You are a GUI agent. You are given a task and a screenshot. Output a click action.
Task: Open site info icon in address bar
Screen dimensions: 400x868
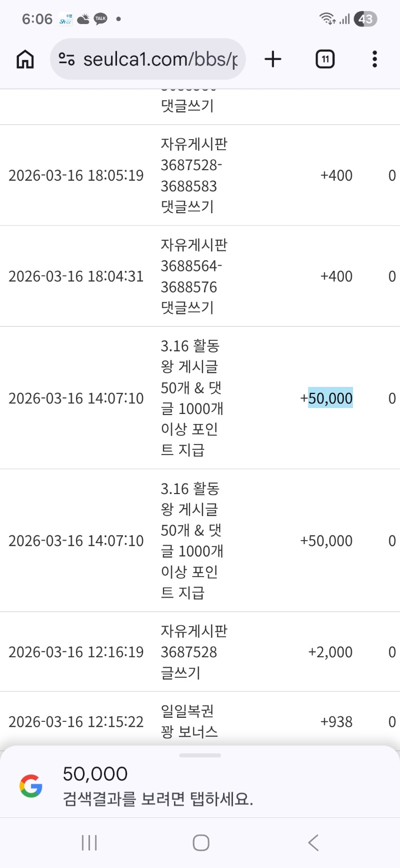coord(66,59)
